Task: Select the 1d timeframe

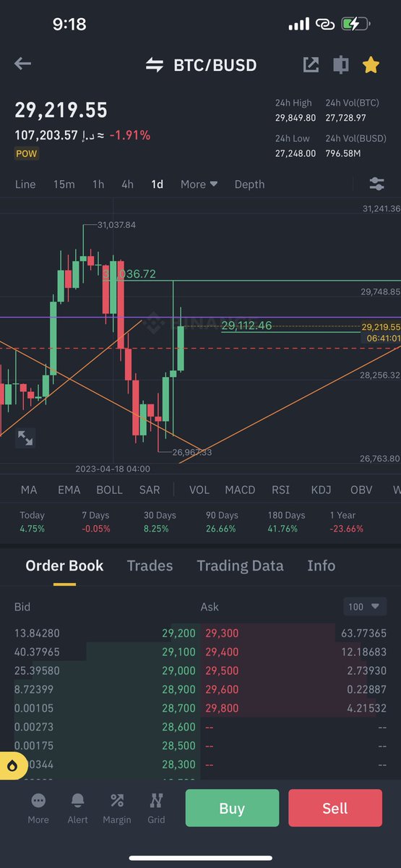Action: [x=157, y=184]
